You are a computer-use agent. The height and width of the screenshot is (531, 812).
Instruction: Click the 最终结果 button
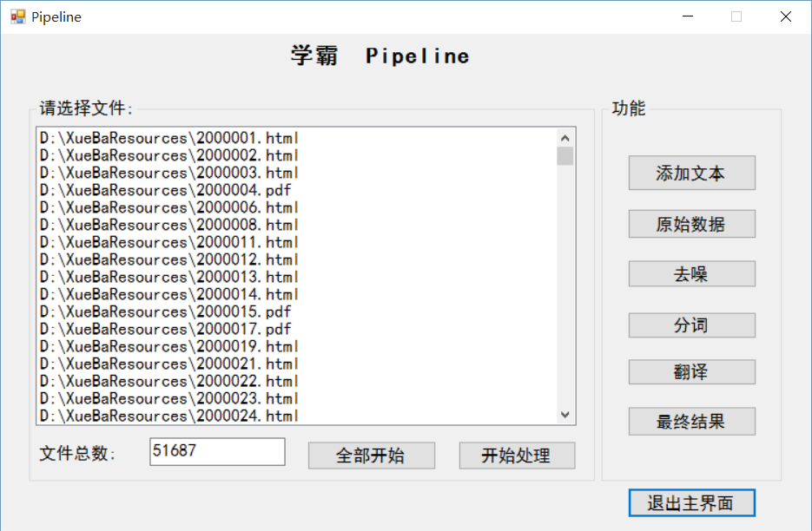pos(692,422)
